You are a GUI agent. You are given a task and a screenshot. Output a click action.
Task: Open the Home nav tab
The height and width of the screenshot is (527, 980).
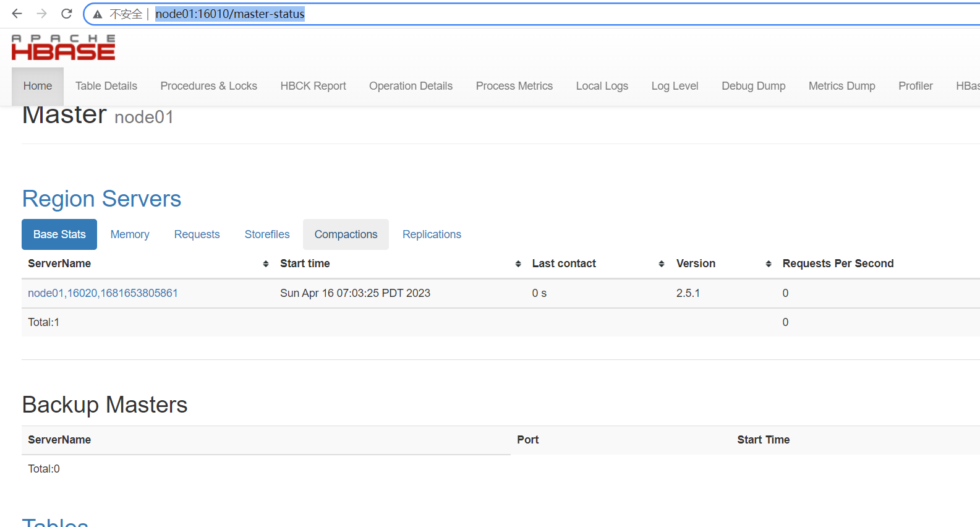(38, 86)
